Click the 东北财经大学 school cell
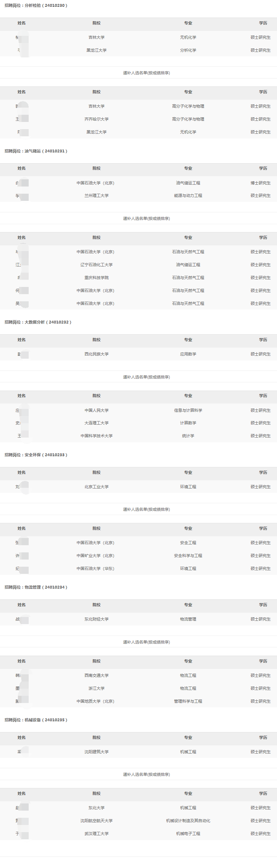 [x=96, y=619]
